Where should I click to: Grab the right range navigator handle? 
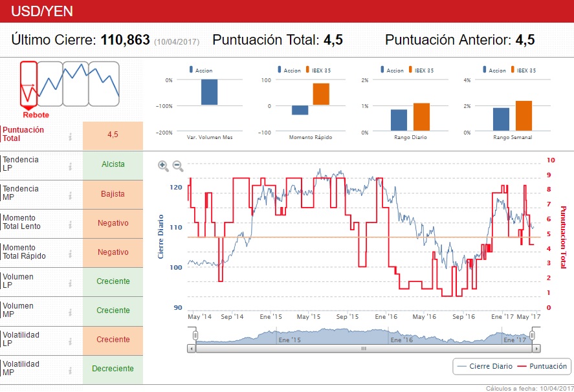pyautogui.click(x=533, y=335)
